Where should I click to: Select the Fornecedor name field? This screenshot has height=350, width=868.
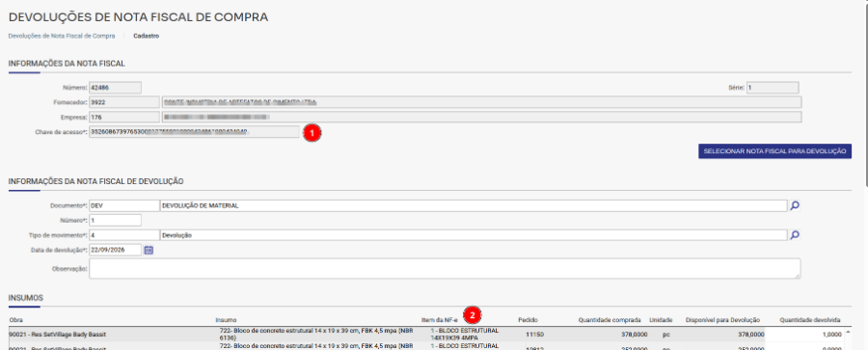(x=480, y=102)
